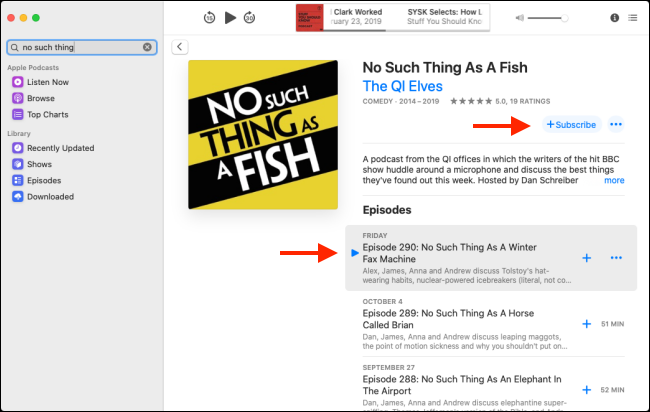Open the episode info button
The image size is (650, 412).
[614, 17]
